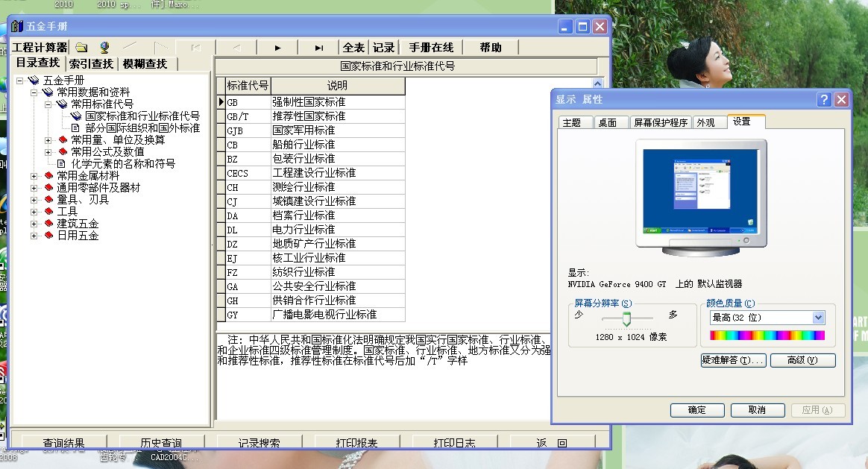Screen dimensions: 868x469
Task: Open the 主题 tab in display properties
Action: (575, 122)
